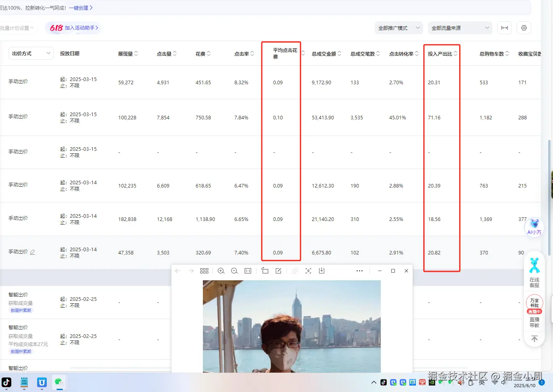Open TikTok from the taskbar

pos(6,382)
